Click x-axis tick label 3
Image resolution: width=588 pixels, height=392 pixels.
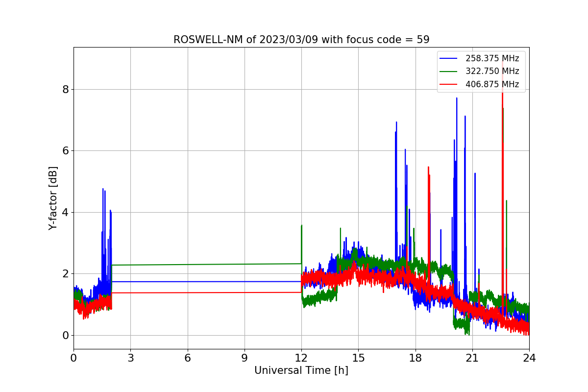[130, 358]
